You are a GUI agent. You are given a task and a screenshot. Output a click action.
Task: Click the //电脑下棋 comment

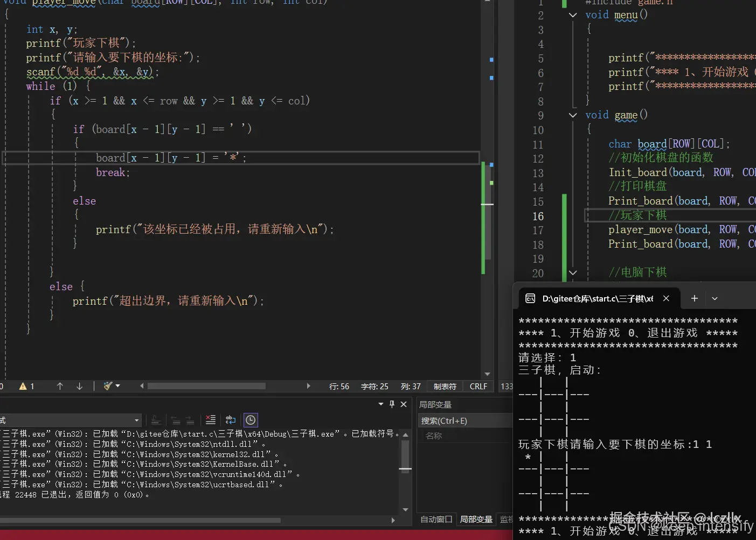(x=637, y=272)
